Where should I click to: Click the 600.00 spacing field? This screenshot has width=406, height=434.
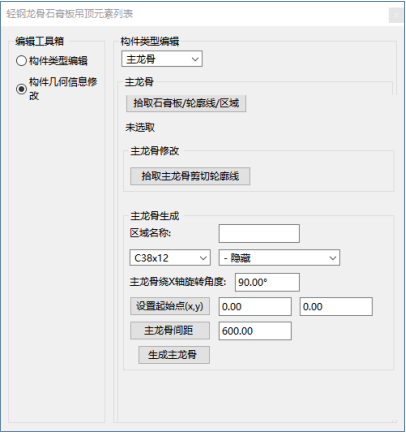(255, 331)
